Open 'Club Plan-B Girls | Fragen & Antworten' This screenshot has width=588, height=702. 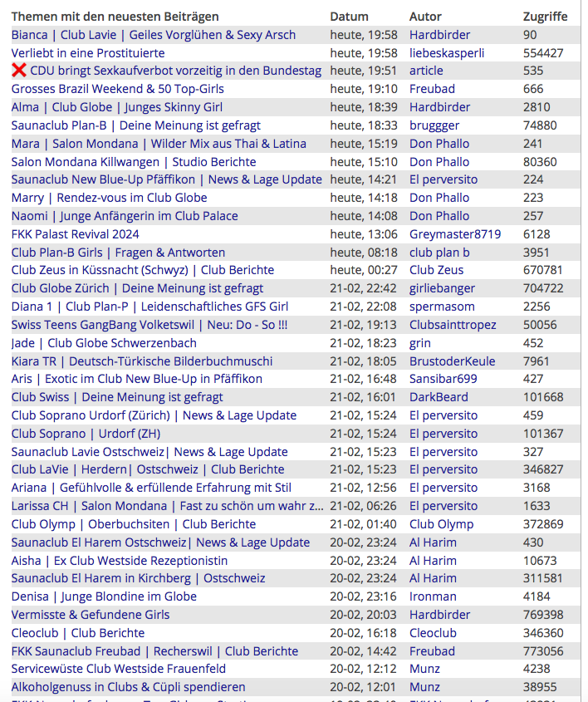118,253
